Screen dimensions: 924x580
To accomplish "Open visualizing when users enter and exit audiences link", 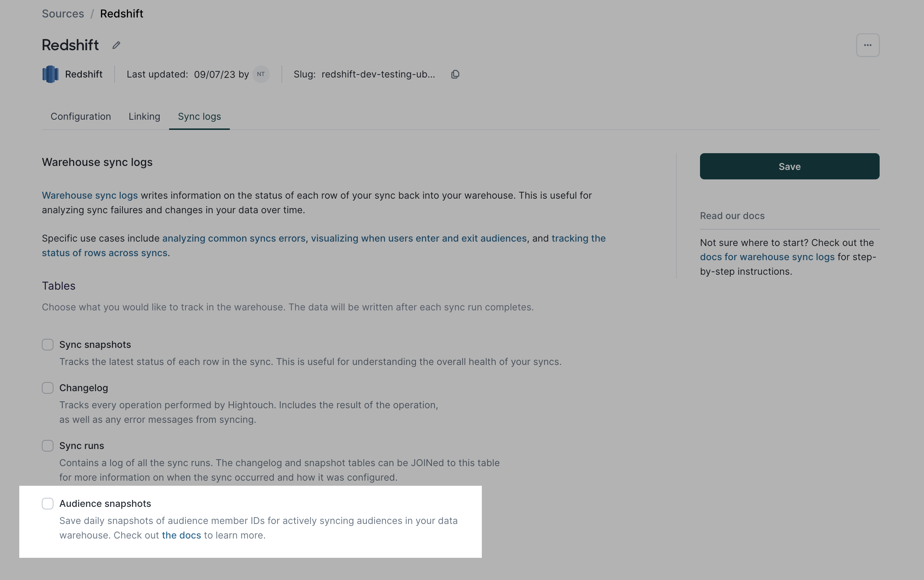I will [419, 239].
